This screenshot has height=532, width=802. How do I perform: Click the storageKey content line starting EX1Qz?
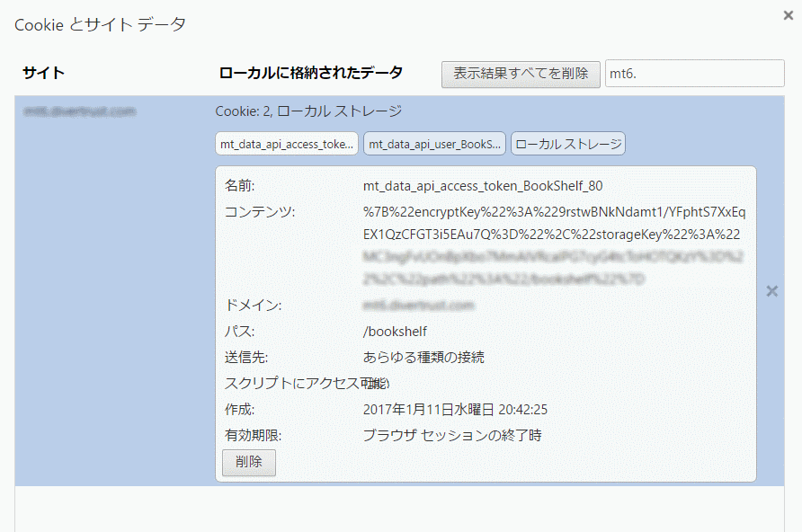tap(551, 235)
